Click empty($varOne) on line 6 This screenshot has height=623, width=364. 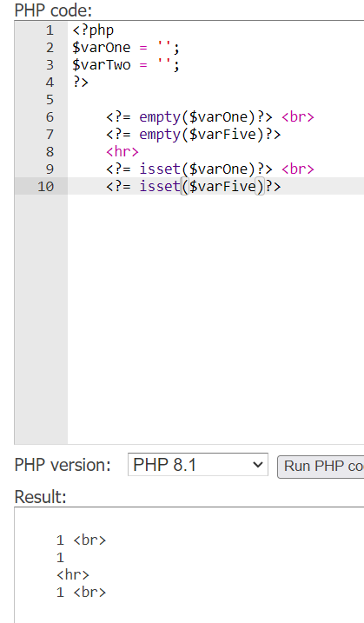click(x=196, y=116)
